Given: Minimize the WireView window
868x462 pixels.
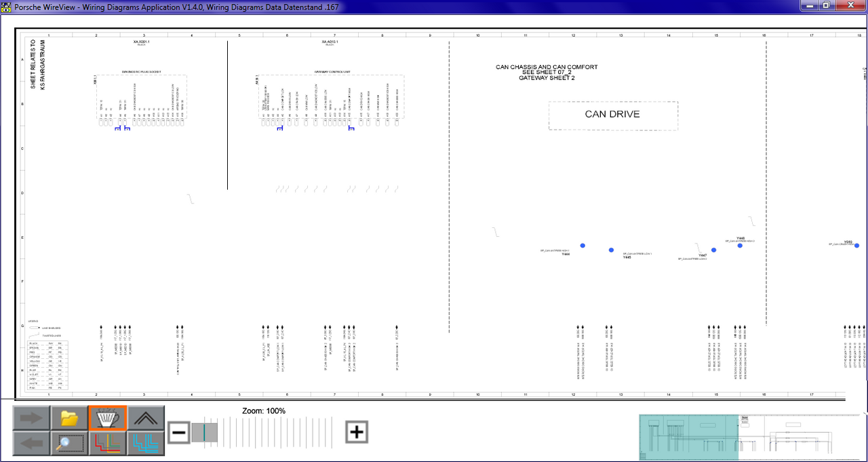Looking at the screenshot, I should (809, 5).
